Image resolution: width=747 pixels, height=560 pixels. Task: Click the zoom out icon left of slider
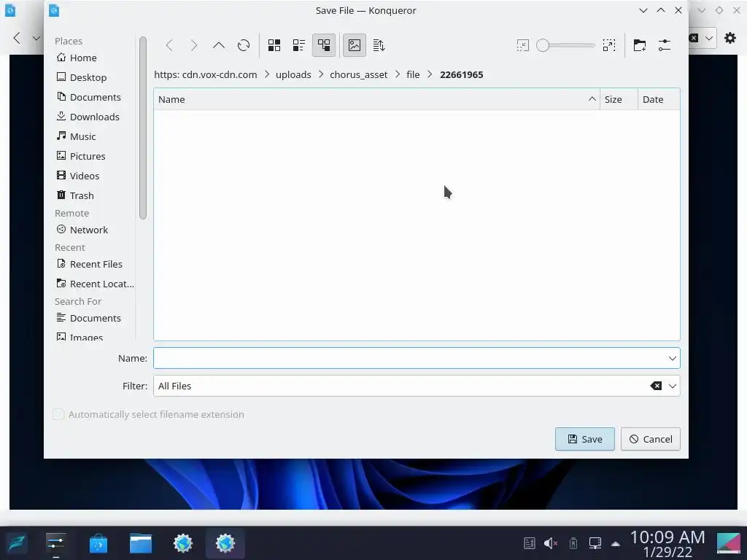point(522,46)
